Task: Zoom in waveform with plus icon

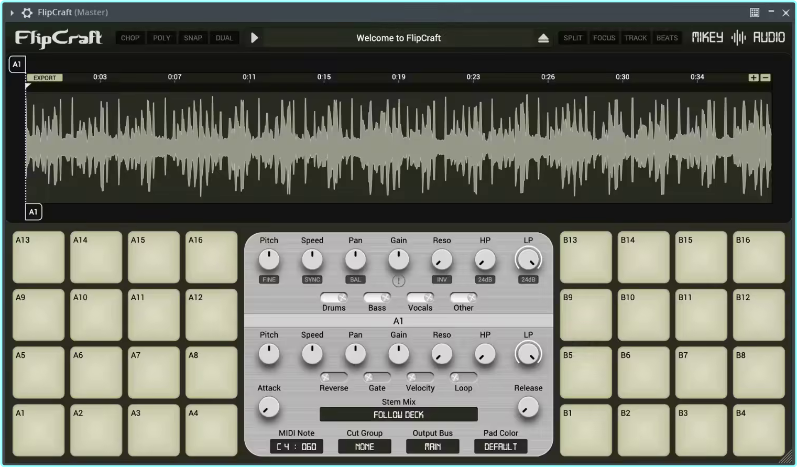Action: click(x=753, y=77)
